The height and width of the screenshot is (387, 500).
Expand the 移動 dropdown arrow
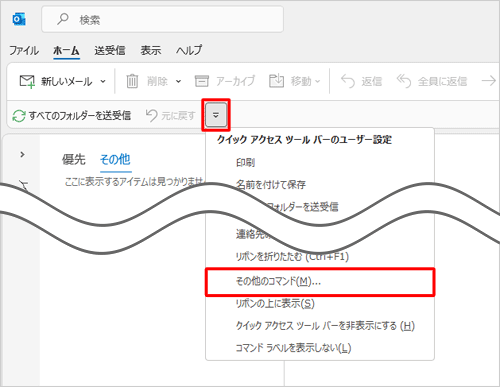(317, 81)
